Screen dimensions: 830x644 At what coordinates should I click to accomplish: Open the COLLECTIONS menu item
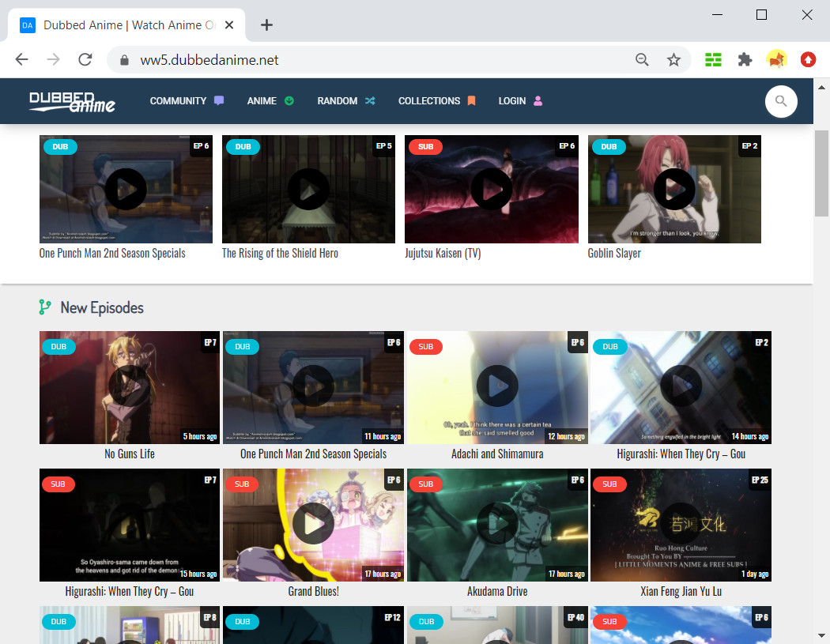click(437, 100)
